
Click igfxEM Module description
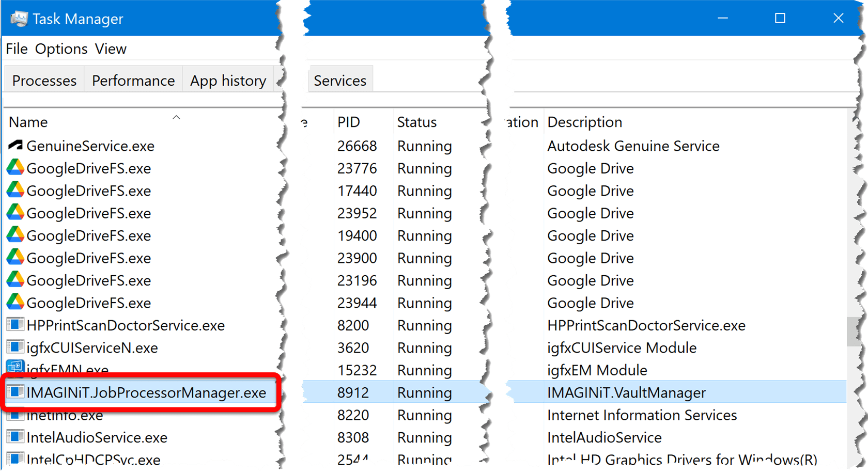pyautogui.click(x=597, y=370)
